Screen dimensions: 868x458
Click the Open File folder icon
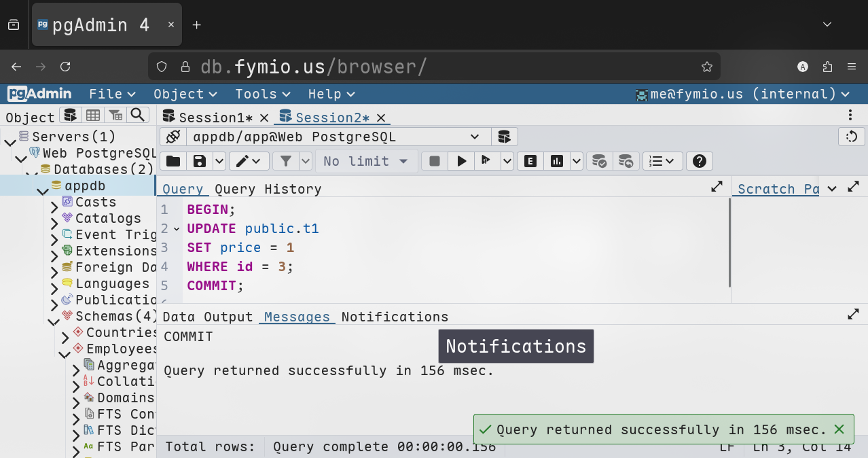coord(173,161)
